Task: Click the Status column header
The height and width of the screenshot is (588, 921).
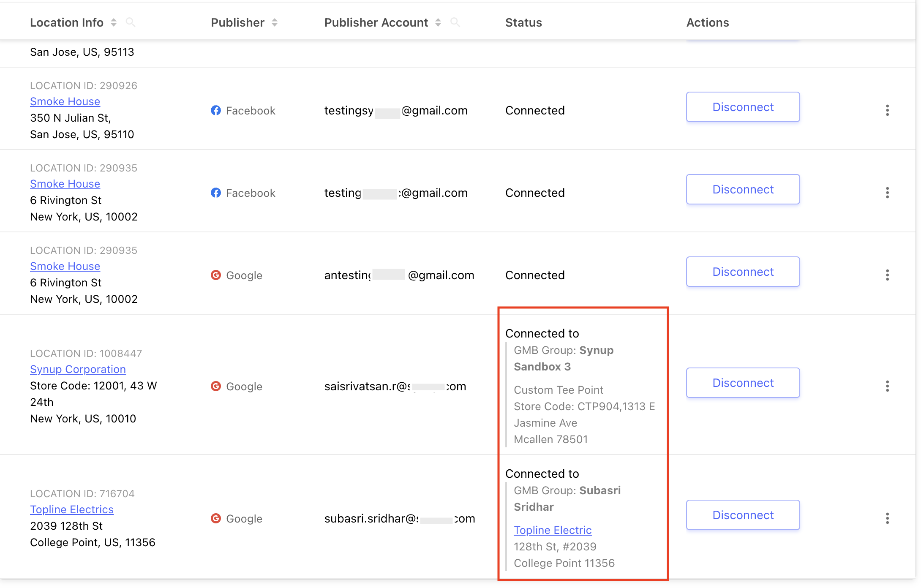Action: (x=523, y=22)
